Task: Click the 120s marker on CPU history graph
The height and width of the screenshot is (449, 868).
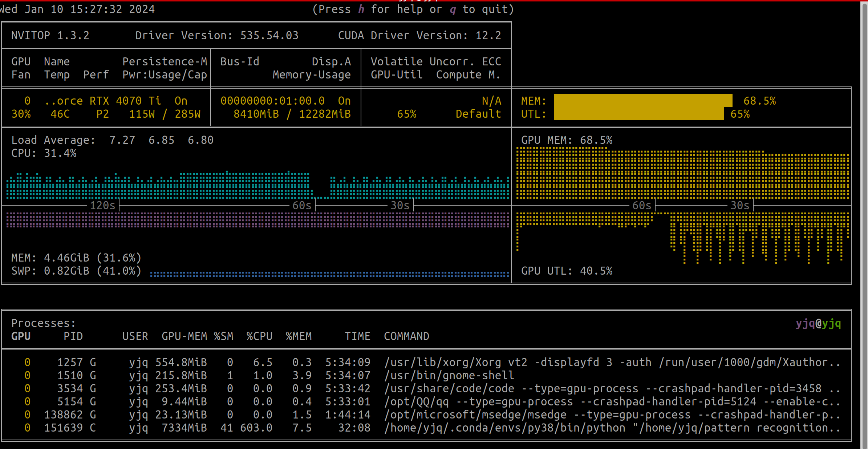Action: tap(102, 205)
